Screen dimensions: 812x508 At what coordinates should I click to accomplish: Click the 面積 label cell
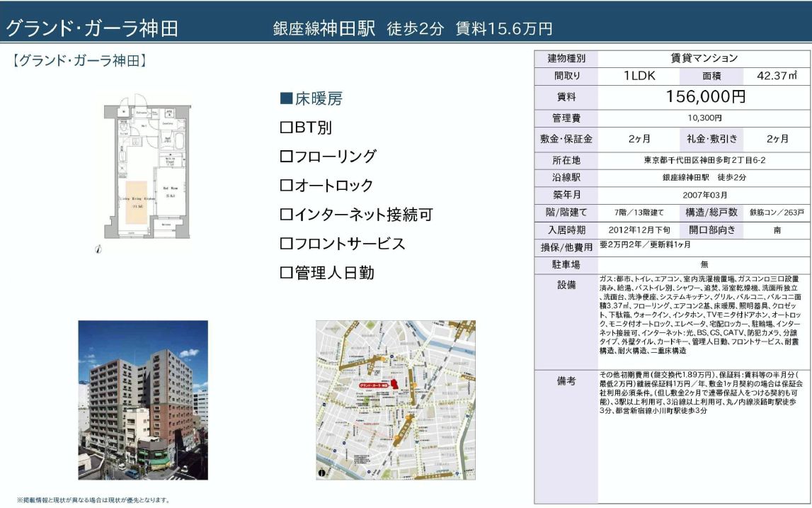tap(711, 76)
